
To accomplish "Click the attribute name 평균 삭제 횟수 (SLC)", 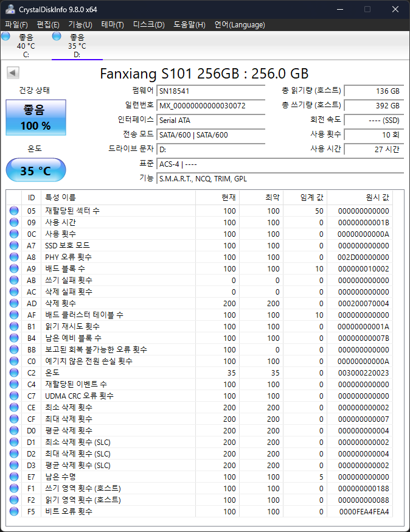I will [78, 465].
